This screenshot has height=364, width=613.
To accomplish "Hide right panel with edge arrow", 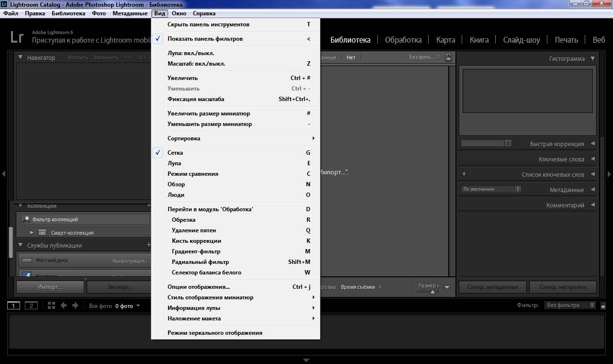I will click(609, 174).
